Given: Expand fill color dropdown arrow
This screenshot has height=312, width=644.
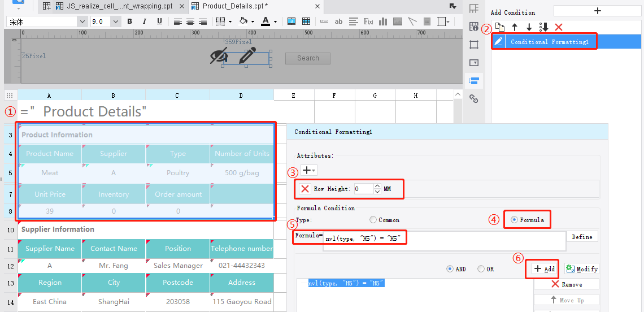Looking at the screenshot, I should [253, 21].
